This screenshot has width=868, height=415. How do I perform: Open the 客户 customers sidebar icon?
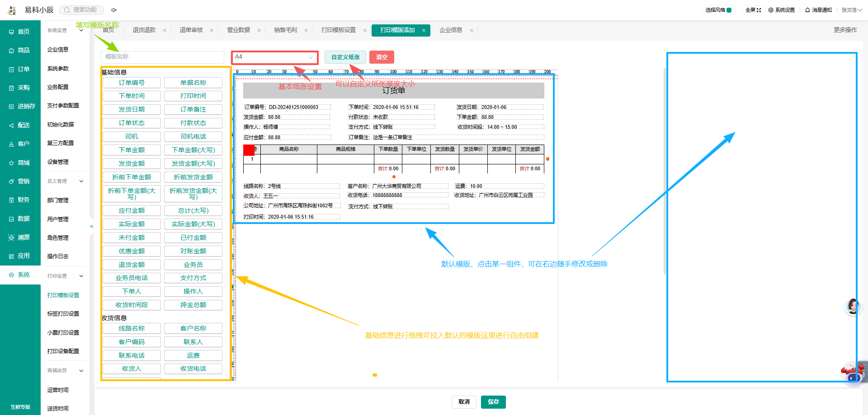point(11,144)
